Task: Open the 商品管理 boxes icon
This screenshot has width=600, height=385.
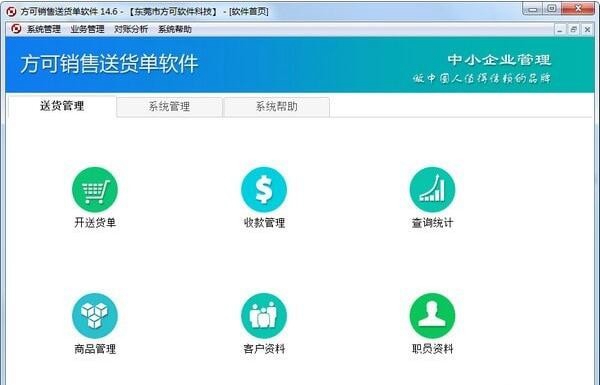Action: [x=95, y=316]
